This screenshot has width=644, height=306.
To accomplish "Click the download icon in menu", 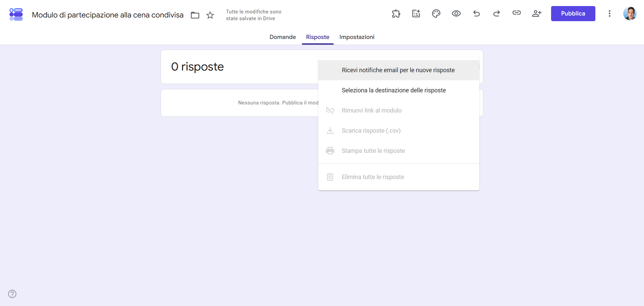I will (x=330, y=130).
